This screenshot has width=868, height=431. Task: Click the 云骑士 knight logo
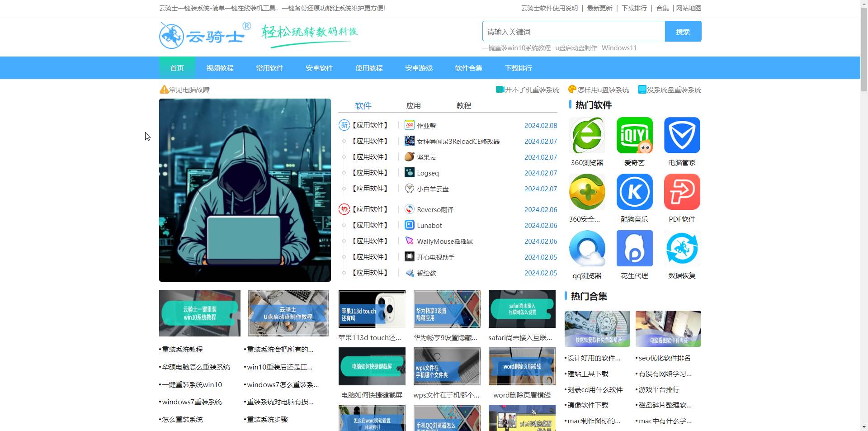coord(204,35)
